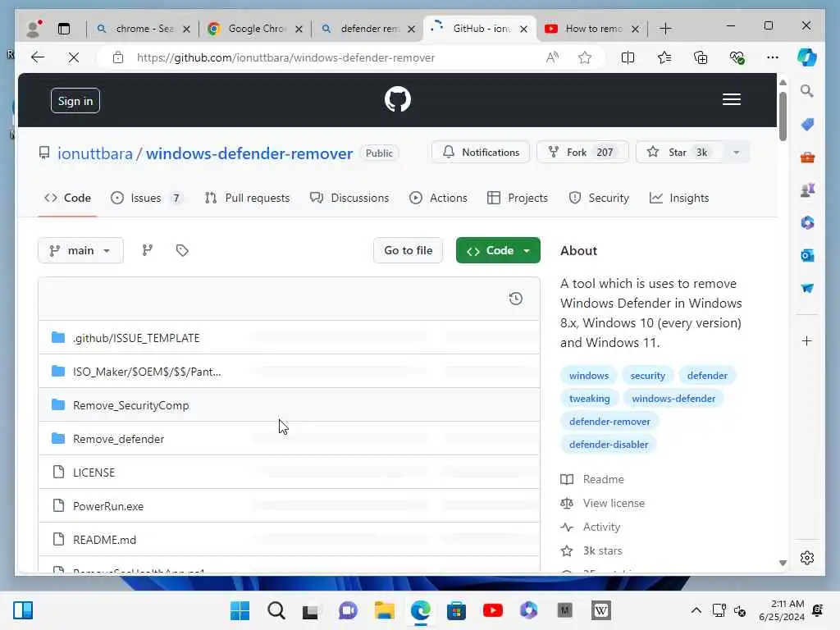Open the ionuttbara owner link

click(95, 153)
